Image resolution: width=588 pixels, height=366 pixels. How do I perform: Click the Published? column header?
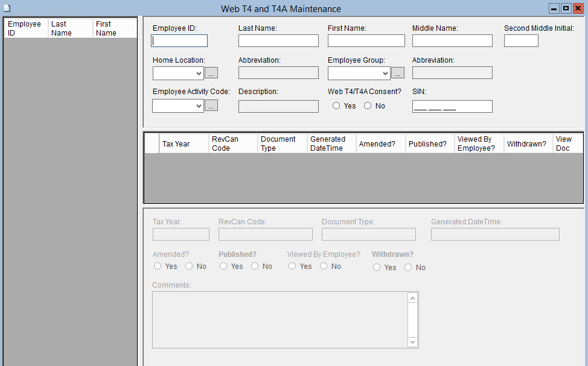[x=429, y=144]
